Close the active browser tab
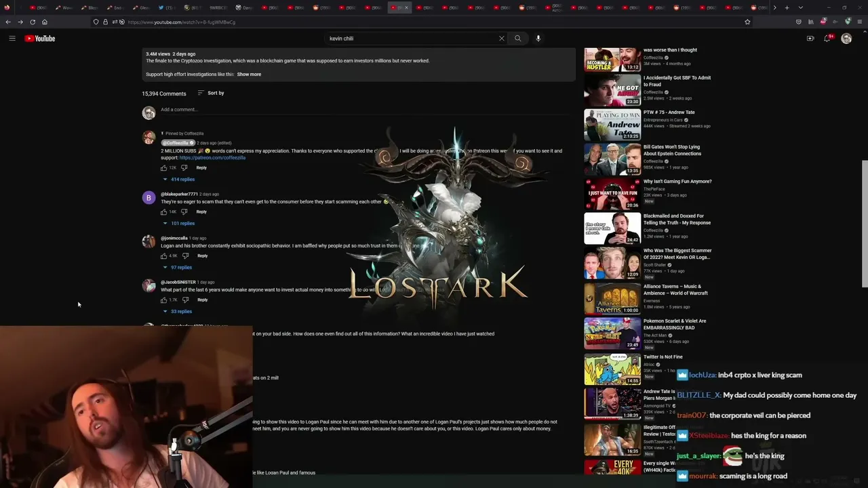The image size is (868, 488). [x=407, y=7]
